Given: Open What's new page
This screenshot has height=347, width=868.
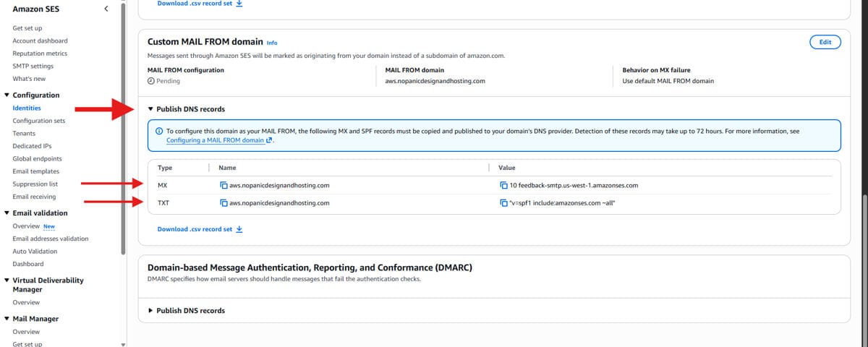Looking at the screenshot, I should pos(29,79).
